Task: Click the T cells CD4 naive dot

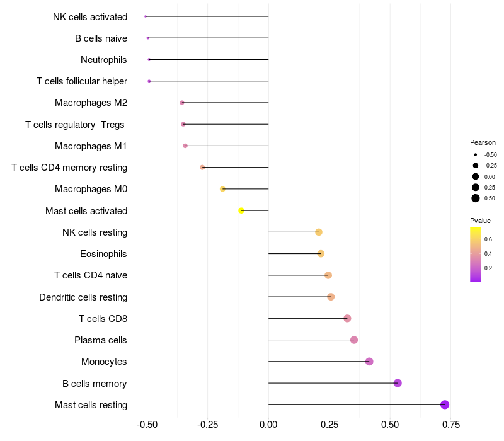Action: point(328,275)
